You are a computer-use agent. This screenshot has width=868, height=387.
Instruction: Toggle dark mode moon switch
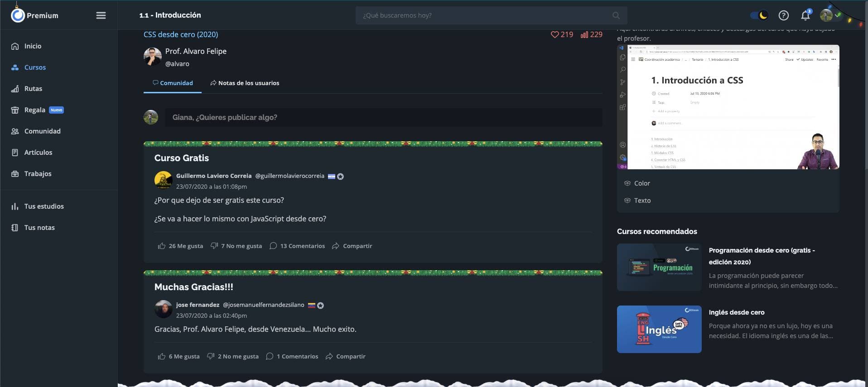(x=759, y=15)
